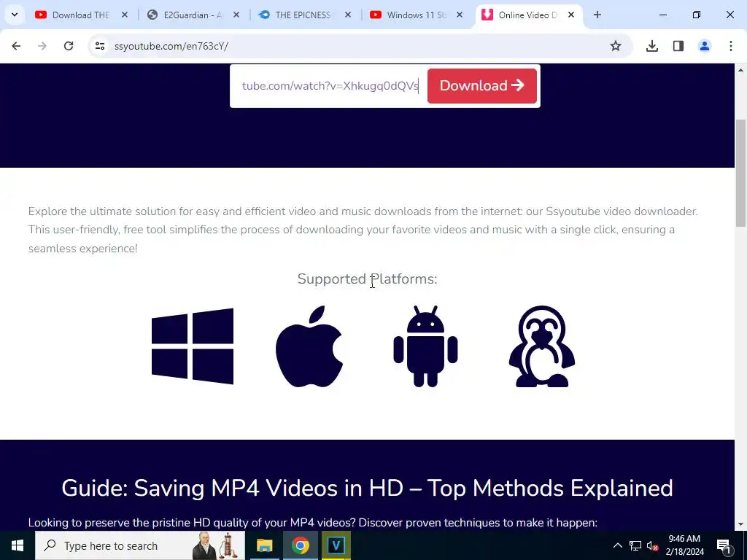747x560 pixels.
Task: Open the Chrome profile avatar
Action: click(x=704, y=46)
